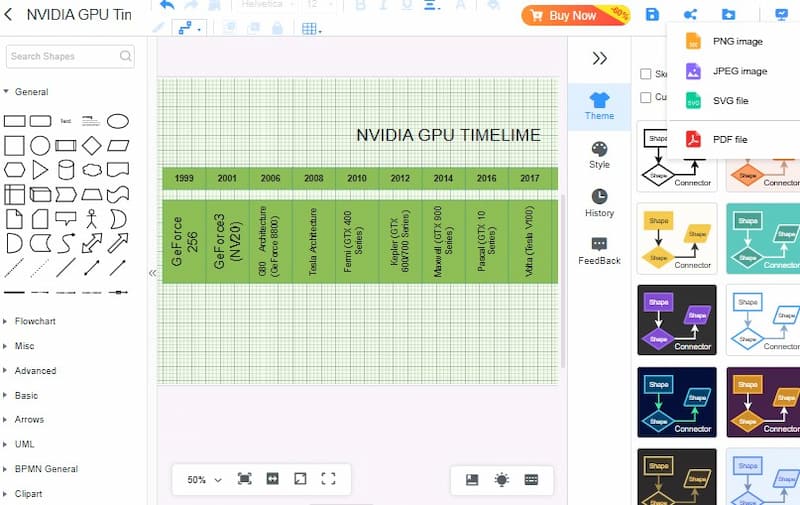Select the actor stick figure shape
800x505 pixels.
click(x=91, y=218)
